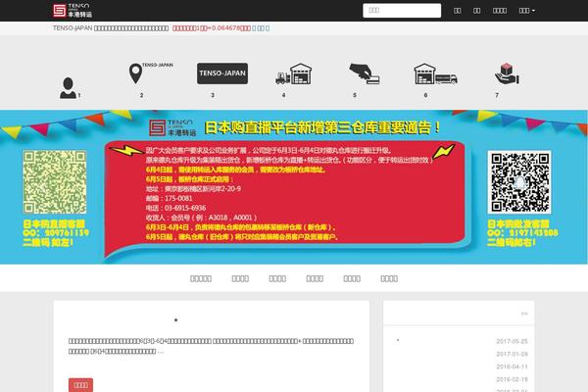Select the five-character tab in the category tab row
This screenshot has height=392, width=588.
point(201,278)
